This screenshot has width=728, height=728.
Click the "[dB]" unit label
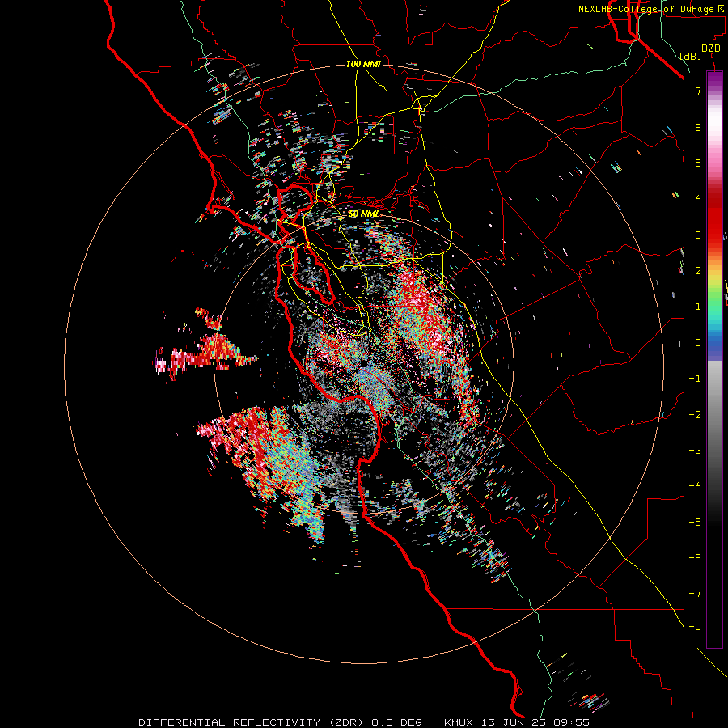point(691,56)
